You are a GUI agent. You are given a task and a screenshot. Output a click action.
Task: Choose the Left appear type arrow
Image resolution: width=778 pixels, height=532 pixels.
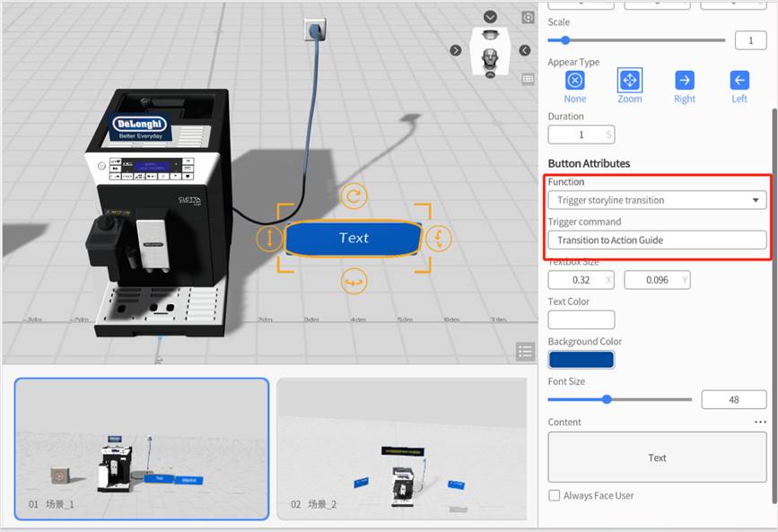[x=739, y=81]
